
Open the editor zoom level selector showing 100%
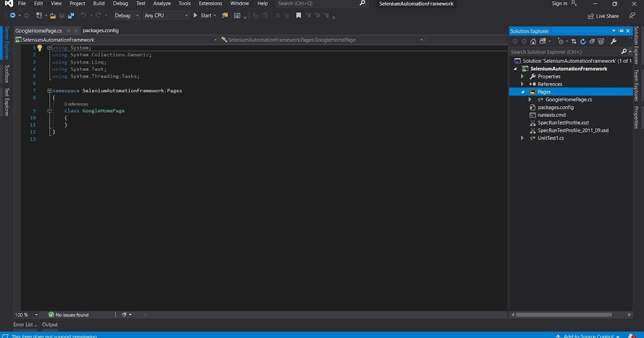(x=26, y=314)
